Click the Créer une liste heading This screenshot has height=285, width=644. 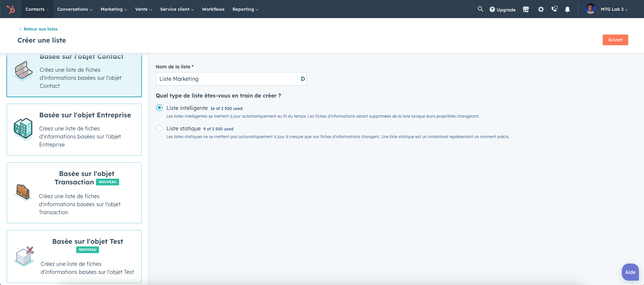click(42, 40)
